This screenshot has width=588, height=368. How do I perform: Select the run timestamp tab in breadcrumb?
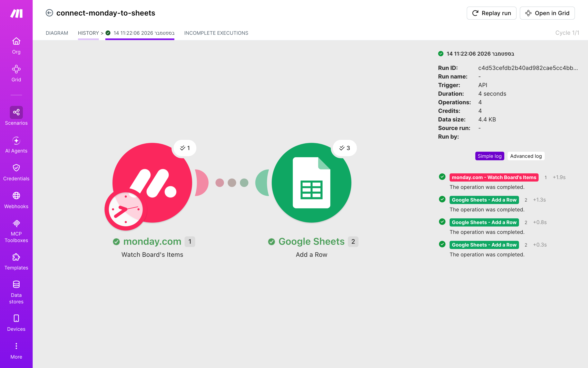tap(140, 33)
